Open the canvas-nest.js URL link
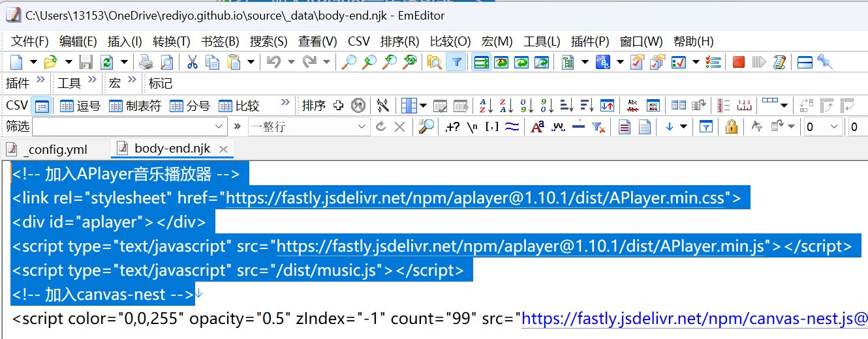The height and width of the screenshot is (339, 868). click(695, 319)
